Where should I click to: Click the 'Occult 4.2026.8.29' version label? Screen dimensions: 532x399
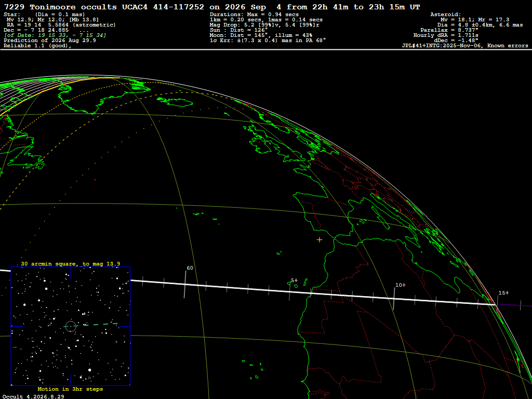[33, 396]
